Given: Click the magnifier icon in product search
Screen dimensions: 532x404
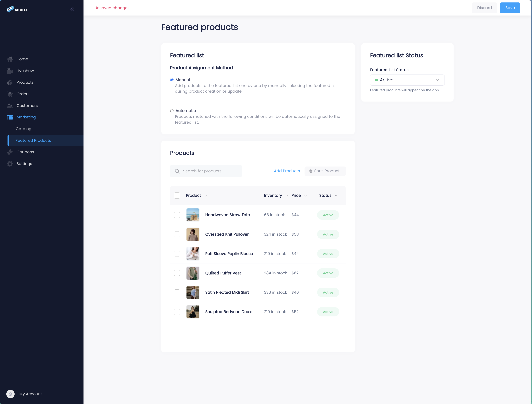Looking at the screenshot, I should pyautogui.click(x=177, y=171).
